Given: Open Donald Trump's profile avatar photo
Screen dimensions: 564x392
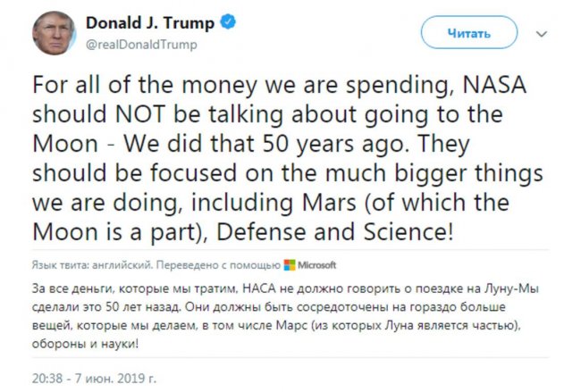Looking at the screenshot, I should (53, 32).
